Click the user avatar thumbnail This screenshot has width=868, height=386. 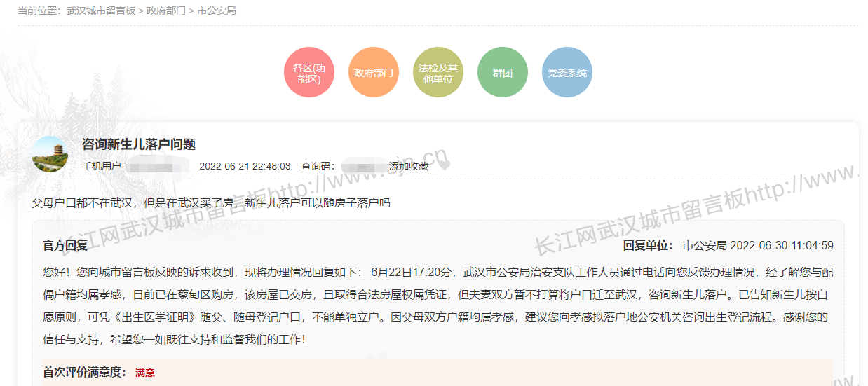50,154
